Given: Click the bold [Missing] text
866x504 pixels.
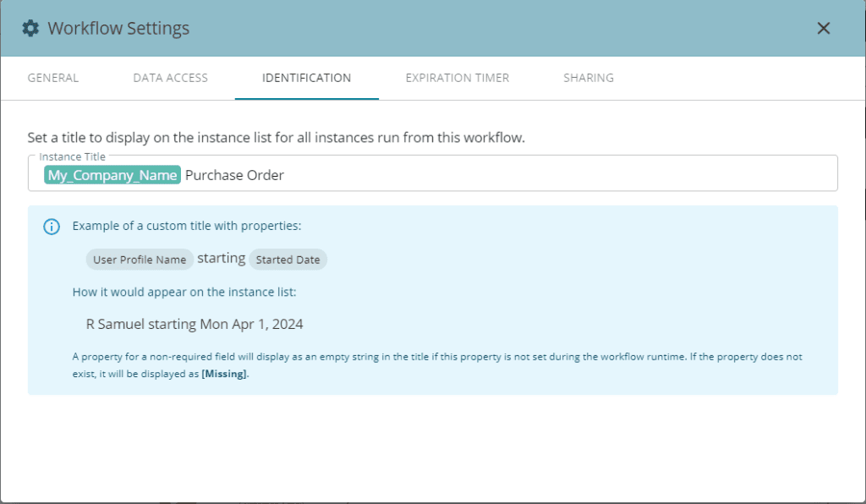Looking at the screenshot, I should click(224, 375).
